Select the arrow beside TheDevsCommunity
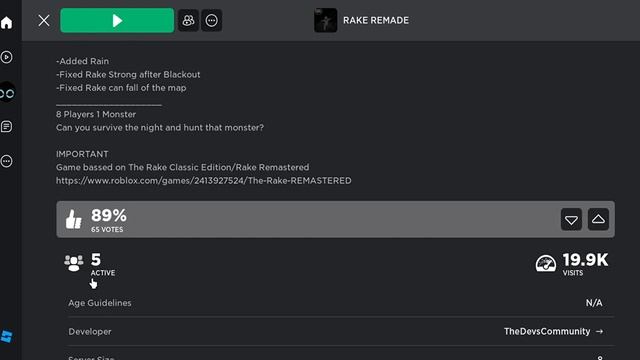The height and width of the screenshot is (360, 640). (599, 331)
